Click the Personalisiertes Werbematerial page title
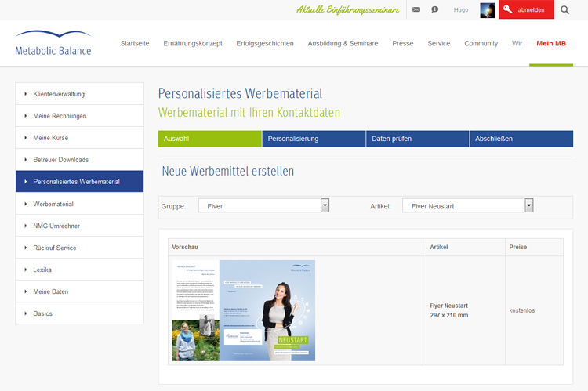Screen dimensions: 588x391 coord(240,94)
